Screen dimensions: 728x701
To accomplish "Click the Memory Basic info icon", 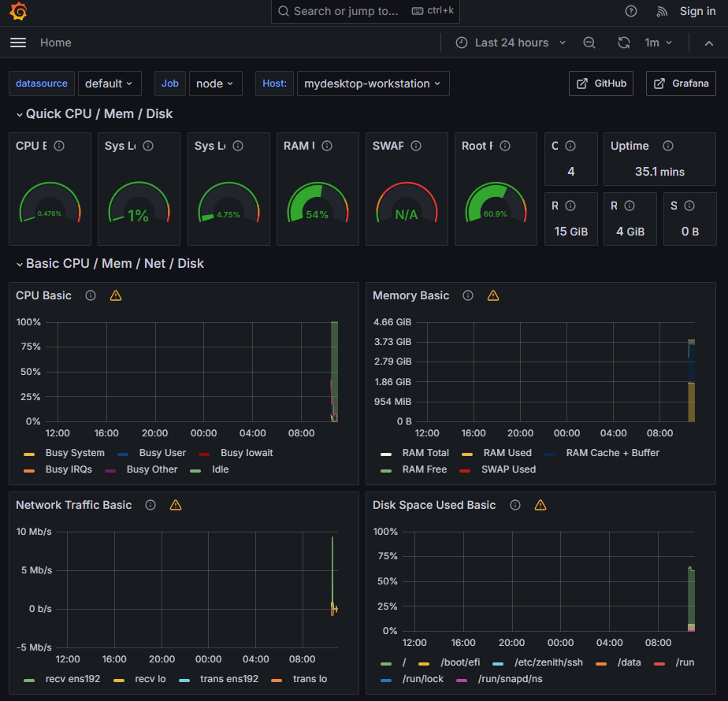I will [x=468, y=295].
